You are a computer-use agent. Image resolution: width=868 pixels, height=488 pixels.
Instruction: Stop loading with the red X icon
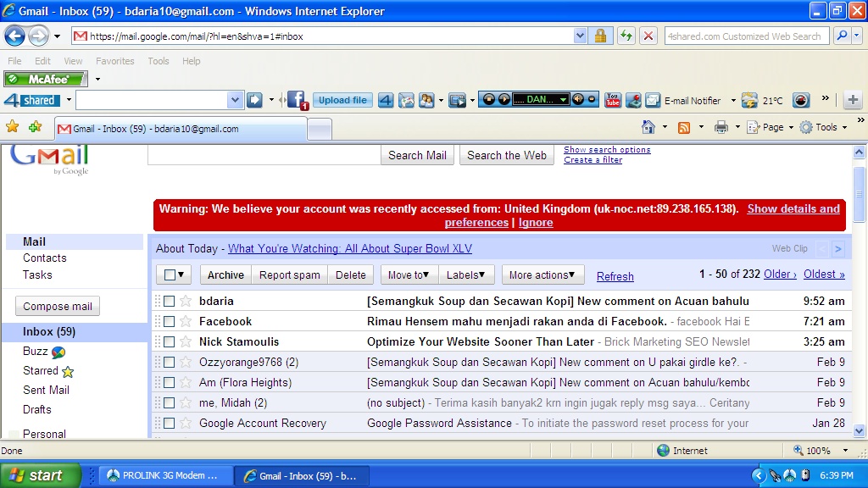click(648, 36)
